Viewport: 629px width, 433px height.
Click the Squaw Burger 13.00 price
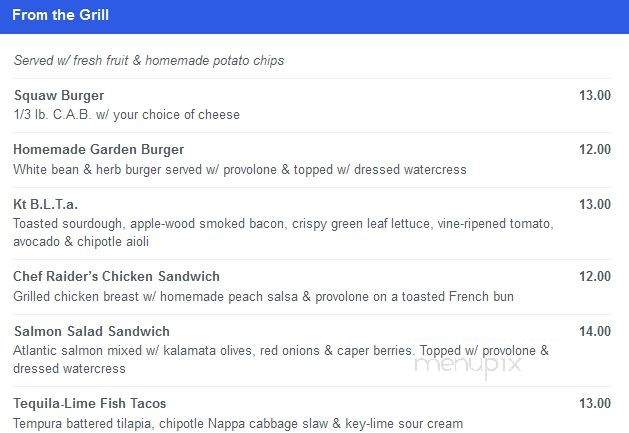595,96
